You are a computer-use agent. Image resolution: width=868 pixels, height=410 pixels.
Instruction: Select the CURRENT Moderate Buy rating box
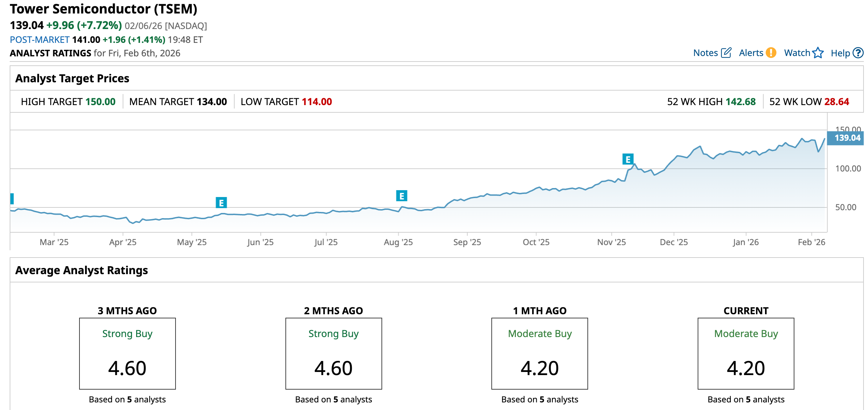click(746, 353)
